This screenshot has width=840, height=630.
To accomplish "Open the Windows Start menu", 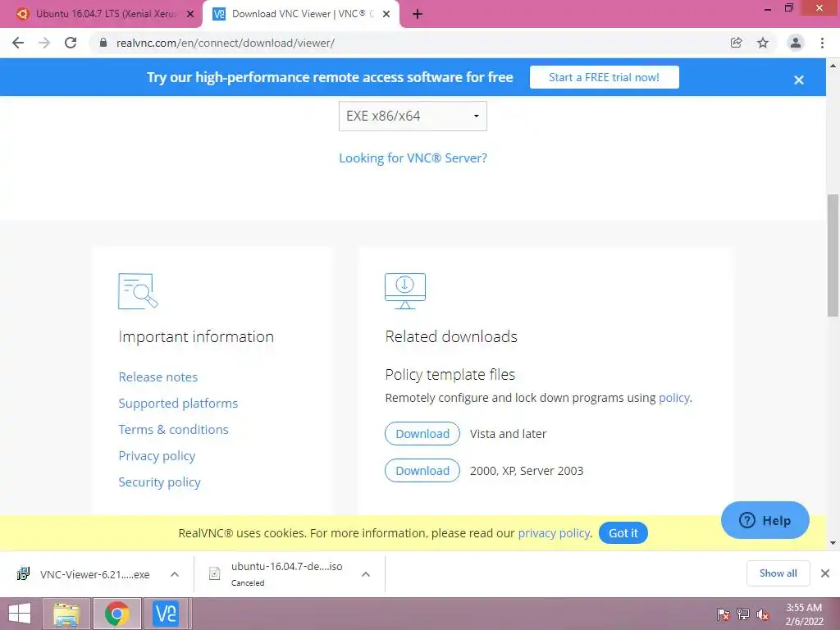I will click(x=20, y=614).
